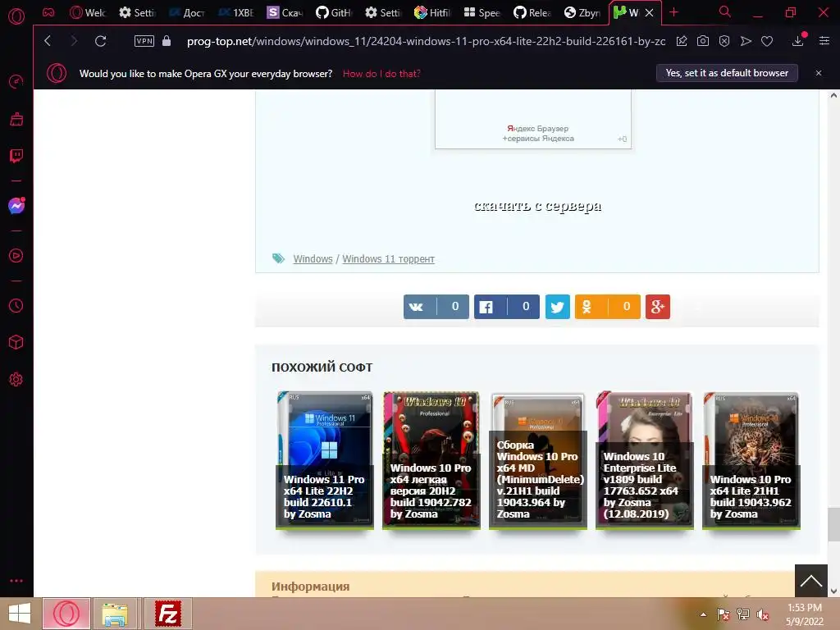This screenshot has width=840, height=630.
Task: Toggle the VPN badge
Action: point(144,41)
